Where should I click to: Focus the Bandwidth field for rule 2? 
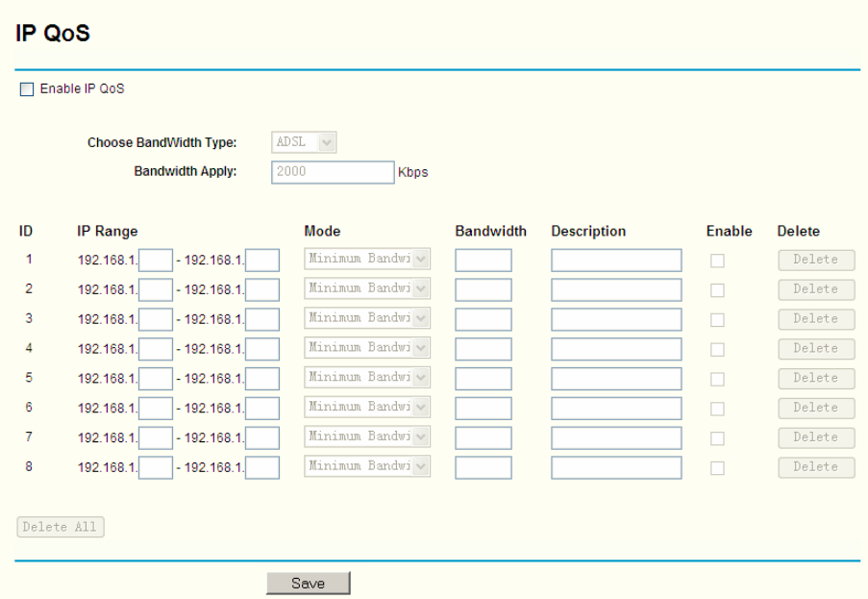(483, 289)
